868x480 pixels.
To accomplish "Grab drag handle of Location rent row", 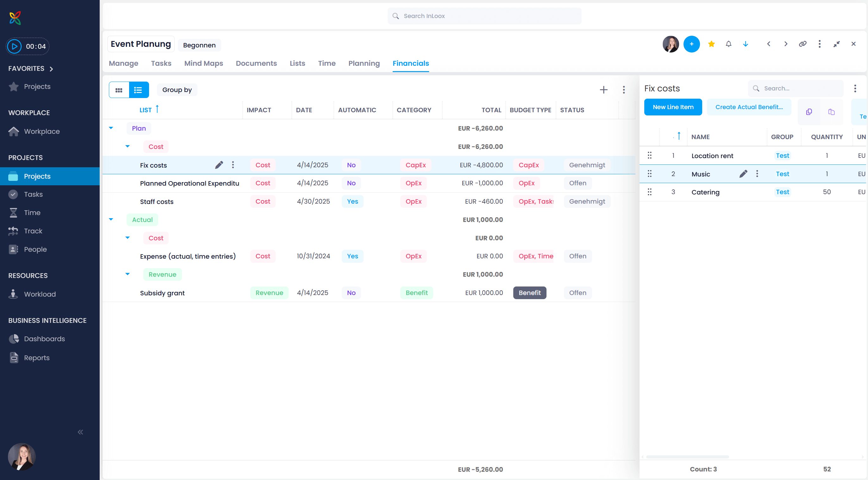I will (x=650, y=156).
